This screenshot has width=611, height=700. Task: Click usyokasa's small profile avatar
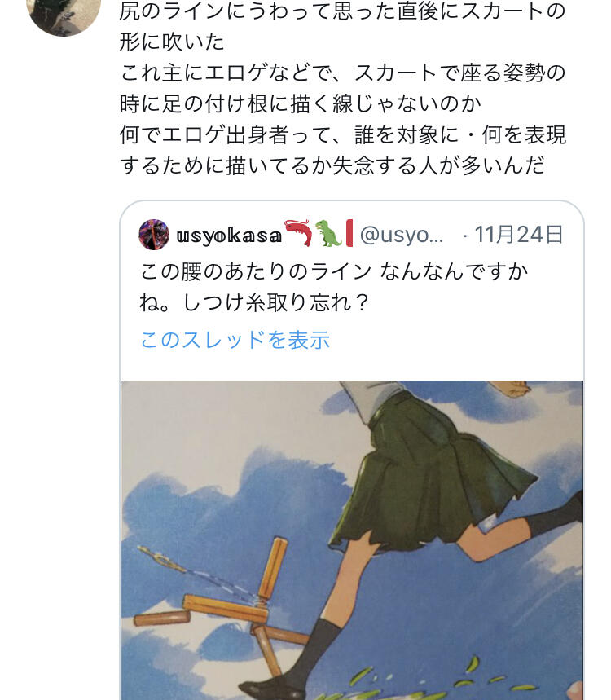pyautogui.click(x=154, y=235)
